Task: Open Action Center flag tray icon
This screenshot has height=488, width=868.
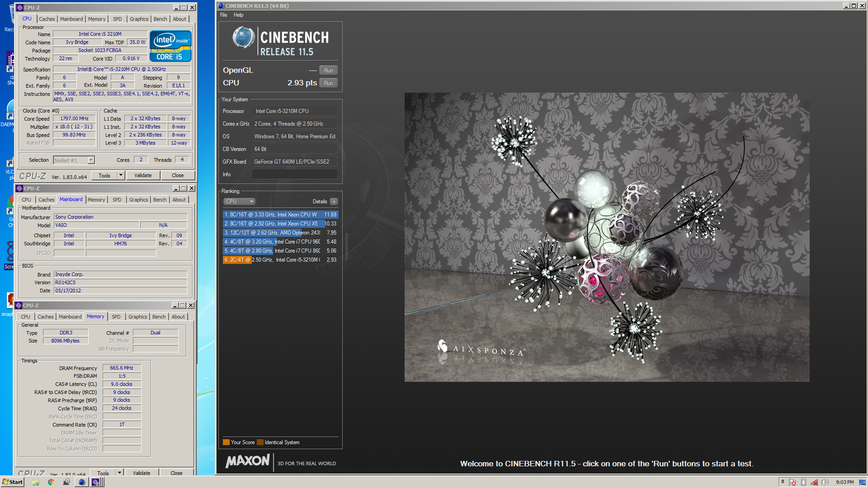Action: tap(793, 482)
